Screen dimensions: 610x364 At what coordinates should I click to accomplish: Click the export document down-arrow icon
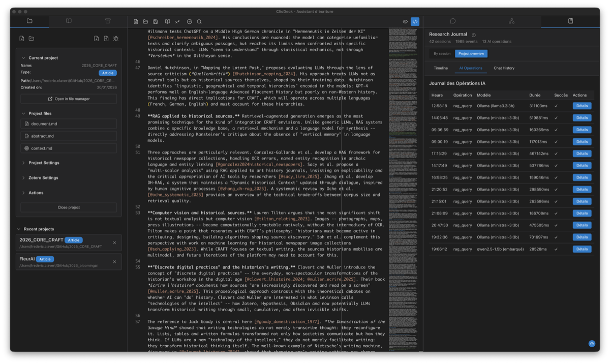tap(97, 39)
